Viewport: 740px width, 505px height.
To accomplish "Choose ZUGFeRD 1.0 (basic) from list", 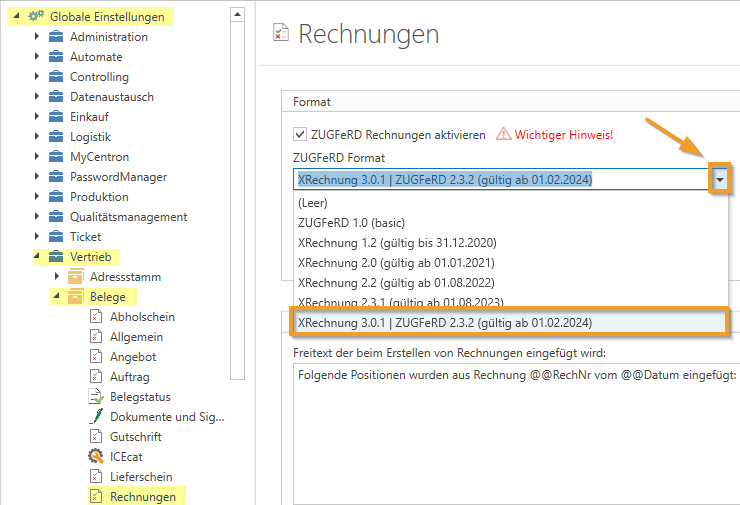I will click(x=351, y=222).
